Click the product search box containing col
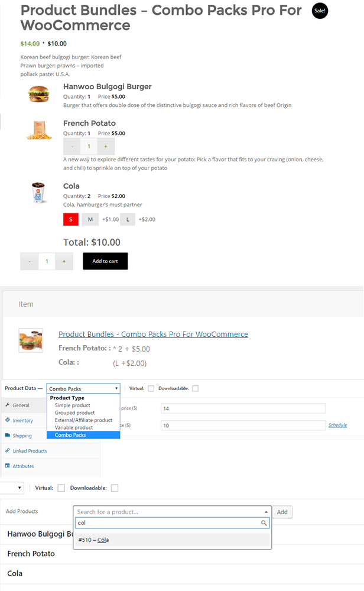Screen dimensions: 364x591 coord(172,523)
